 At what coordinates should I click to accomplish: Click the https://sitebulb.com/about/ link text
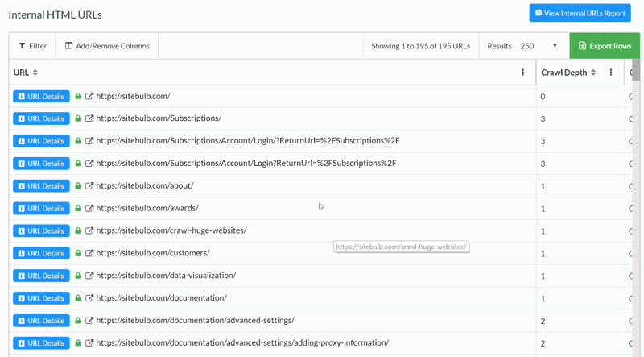click(x=145, y=186)
